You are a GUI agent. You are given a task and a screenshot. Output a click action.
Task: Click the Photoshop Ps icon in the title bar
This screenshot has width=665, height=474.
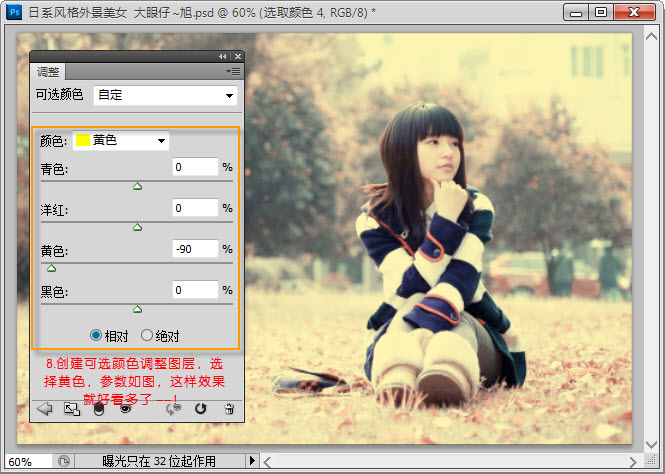click(x=14, y=12)
